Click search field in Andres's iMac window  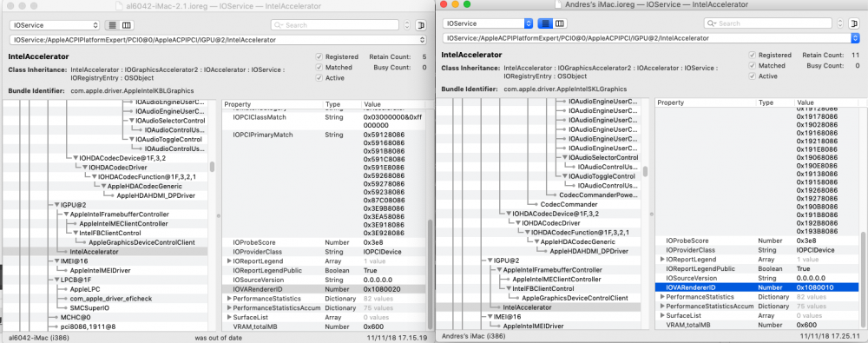768,23
